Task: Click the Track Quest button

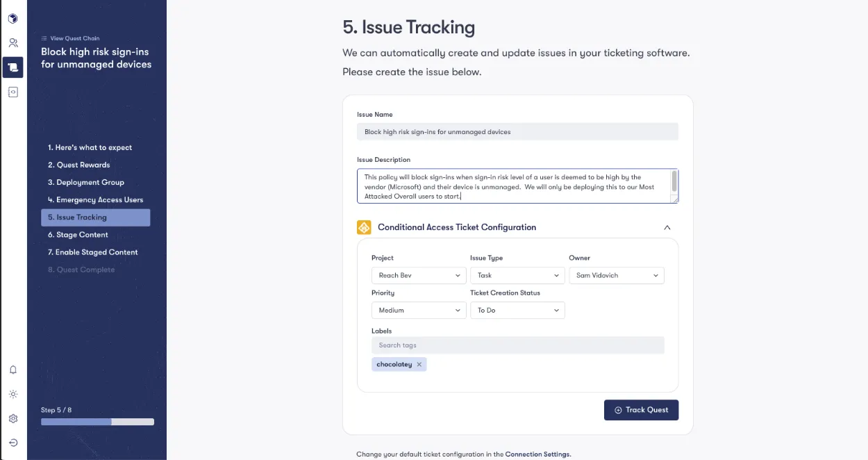Action: 641,410
